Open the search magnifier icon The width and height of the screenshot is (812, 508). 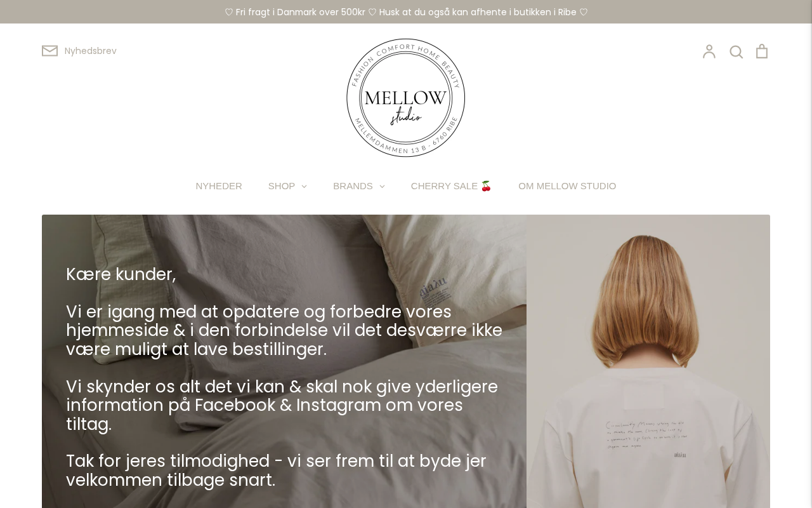(x=736, y=51)
